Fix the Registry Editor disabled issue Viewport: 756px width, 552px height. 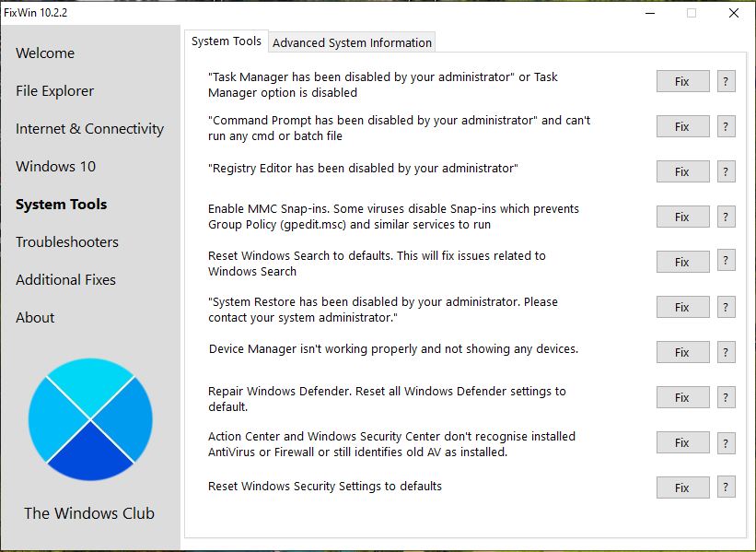point(682,171)
